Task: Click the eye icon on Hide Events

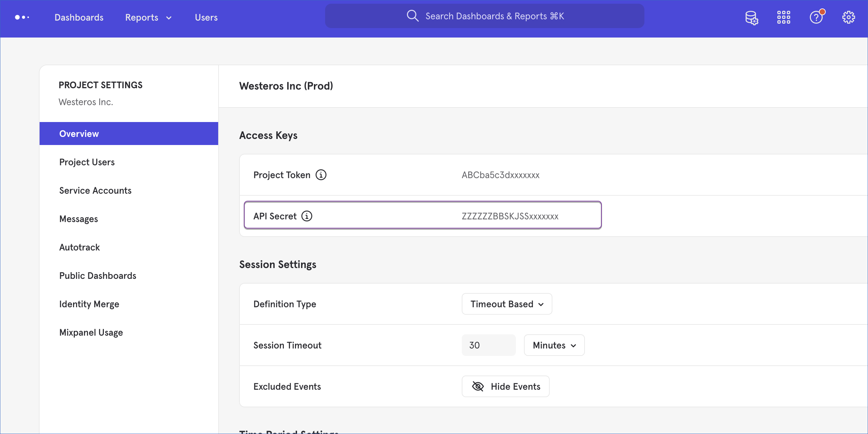Action: coord(478,386)
